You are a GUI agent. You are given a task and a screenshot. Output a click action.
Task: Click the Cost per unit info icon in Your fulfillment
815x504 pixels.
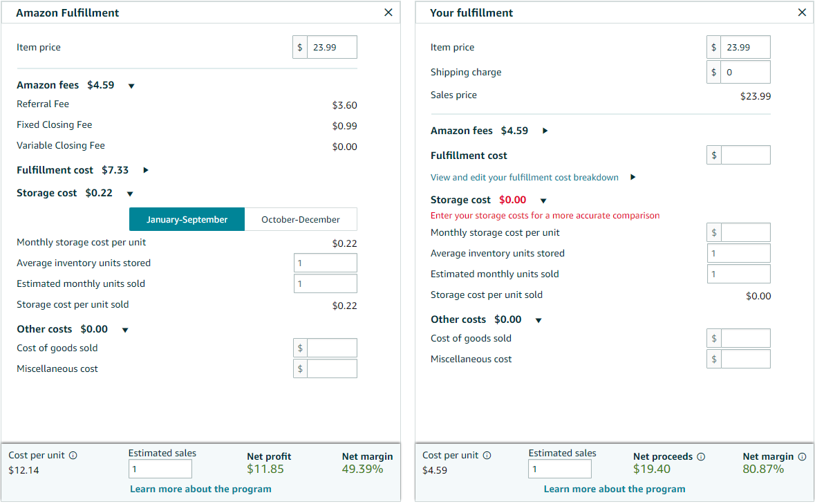(x=487, y=455)
